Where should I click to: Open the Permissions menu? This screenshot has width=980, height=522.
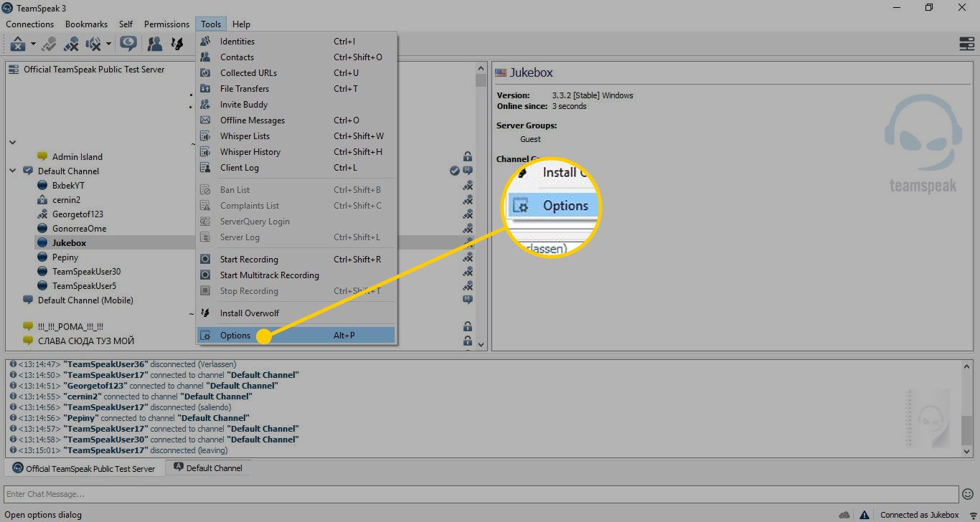point(166,24)
